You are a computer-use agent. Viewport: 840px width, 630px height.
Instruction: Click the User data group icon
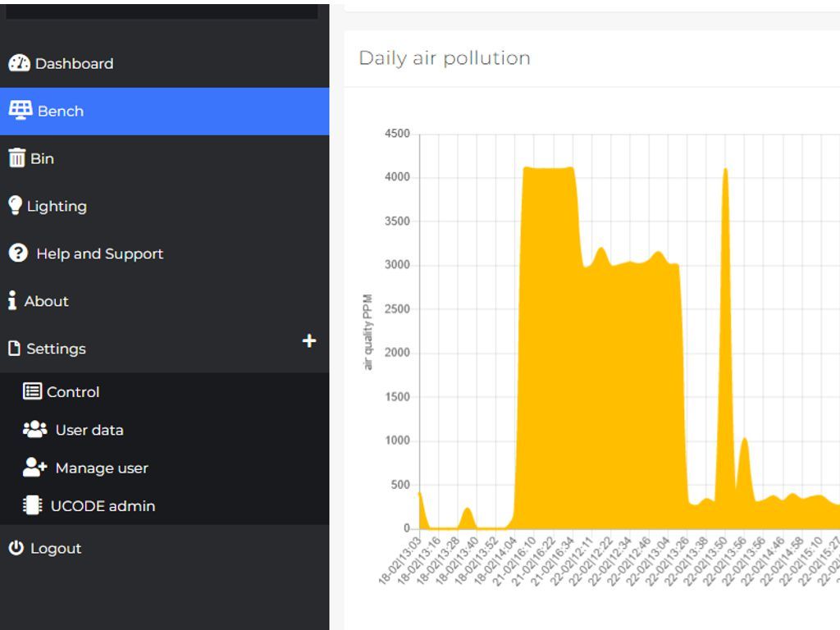[x=37, y=429]
